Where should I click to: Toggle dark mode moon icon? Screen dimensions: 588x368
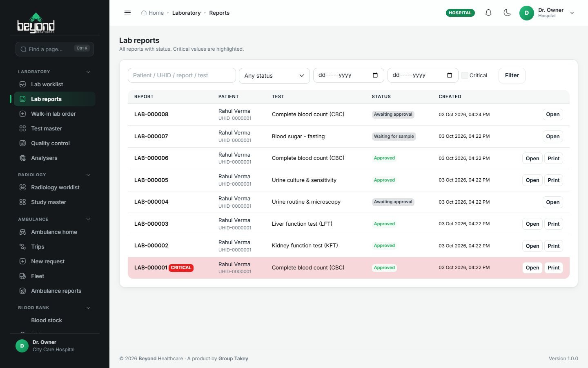pos(507,13)
